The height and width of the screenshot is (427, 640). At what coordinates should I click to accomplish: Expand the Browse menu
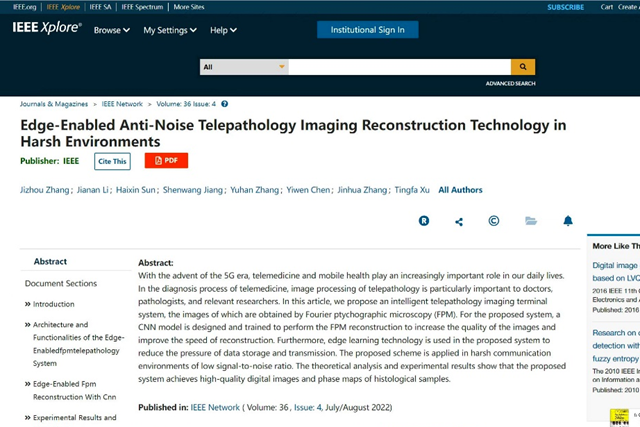pyautogui.click(x=111, y=30)
